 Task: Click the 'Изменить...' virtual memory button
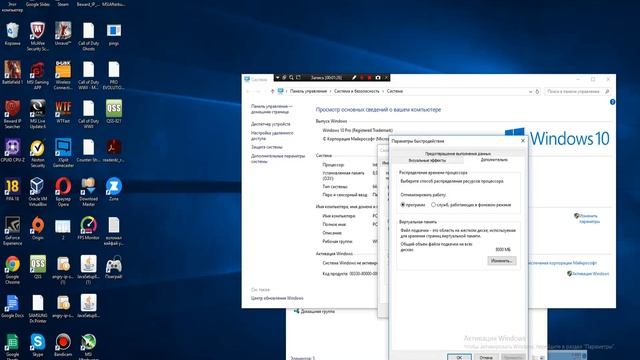click(x=502, y=261)
